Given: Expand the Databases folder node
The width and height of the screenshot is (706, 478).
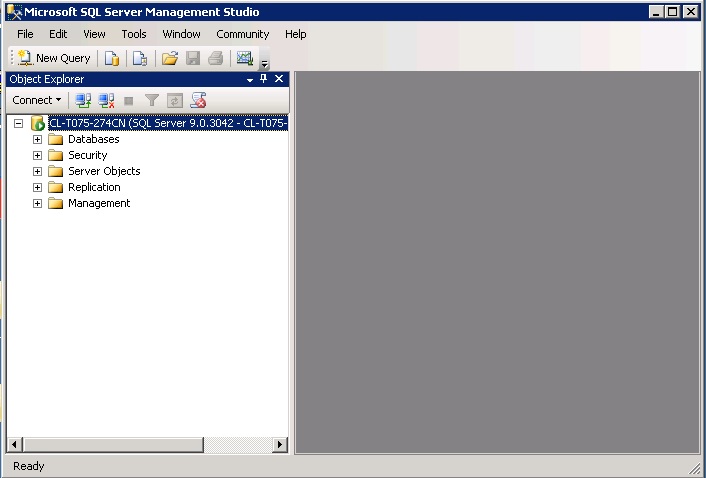Looking at the screenshot, I should 37,139.
